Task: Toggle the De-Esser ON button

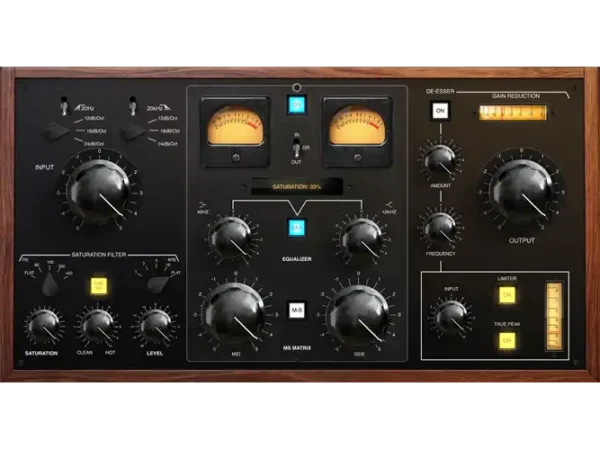Action: 440,111
